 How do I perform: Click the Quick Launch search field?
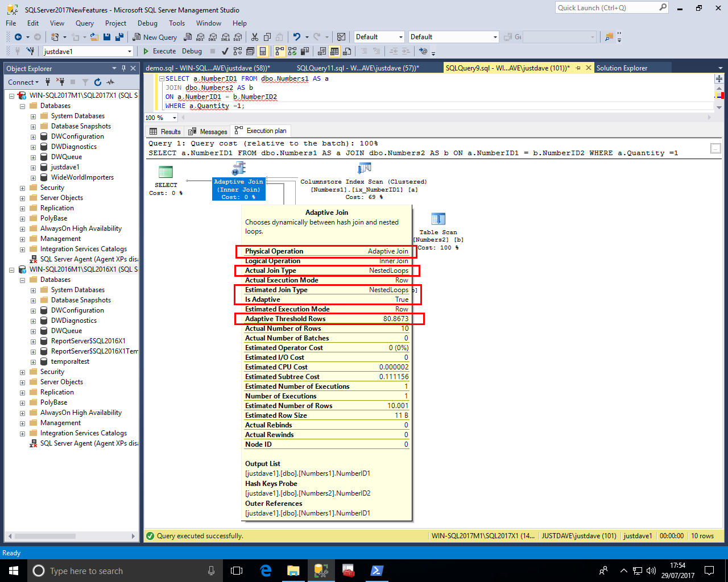606,8
